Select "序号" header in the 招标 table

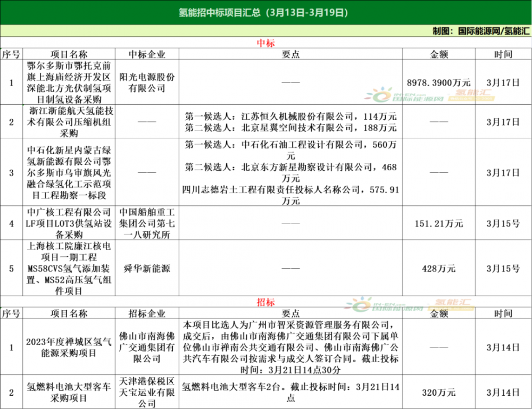pyautogui.click(x=11, y=313)
